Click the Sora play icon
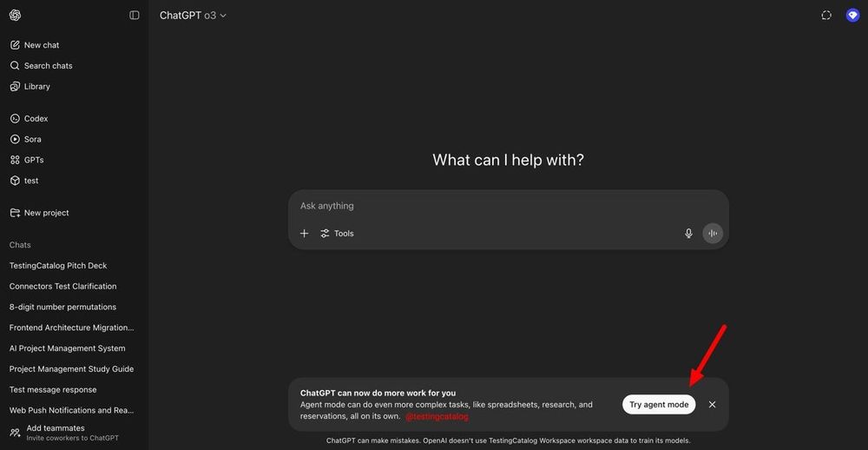 point(15,139)
